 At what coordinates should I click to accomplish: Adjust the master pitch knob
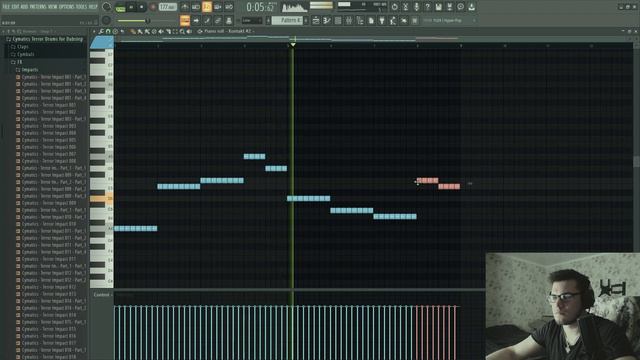(x=107, y=20)
